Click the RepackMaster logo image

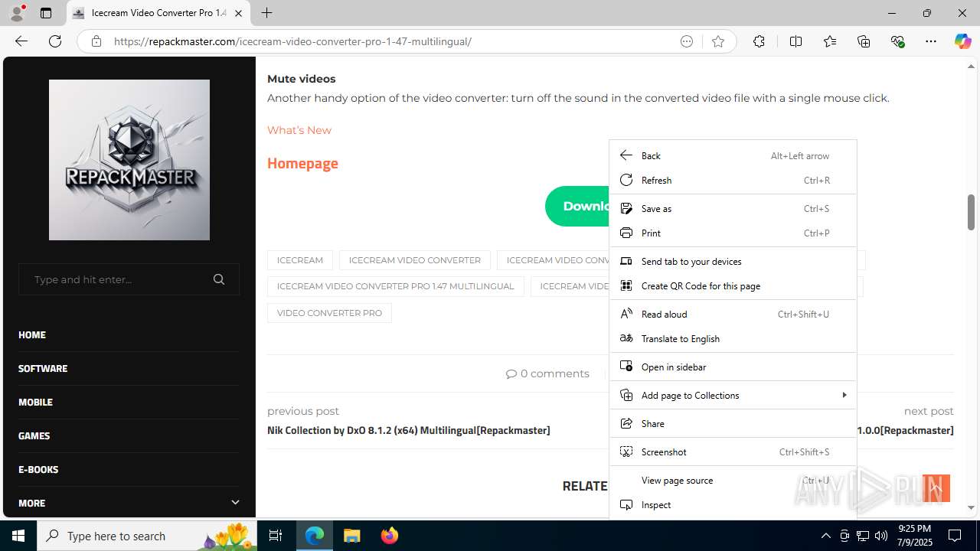click(129, 160)
